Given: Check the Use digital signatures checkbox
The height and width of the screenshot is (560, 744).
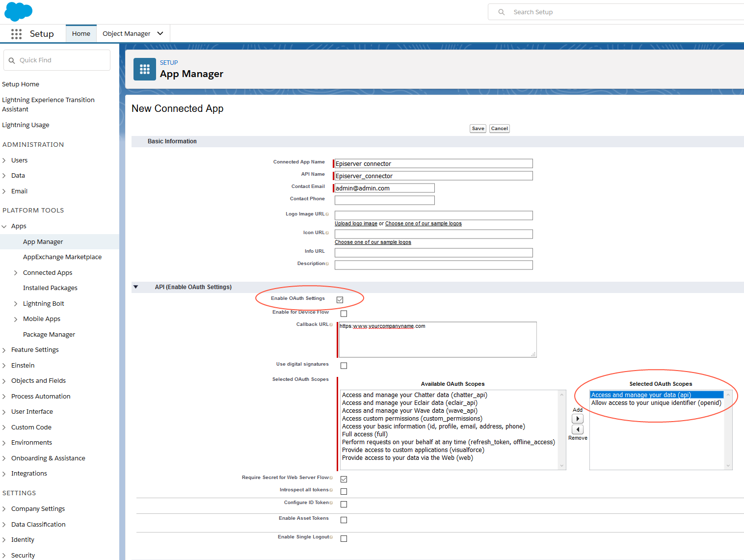Looking at the screenshot, I should tap(344, 365).
